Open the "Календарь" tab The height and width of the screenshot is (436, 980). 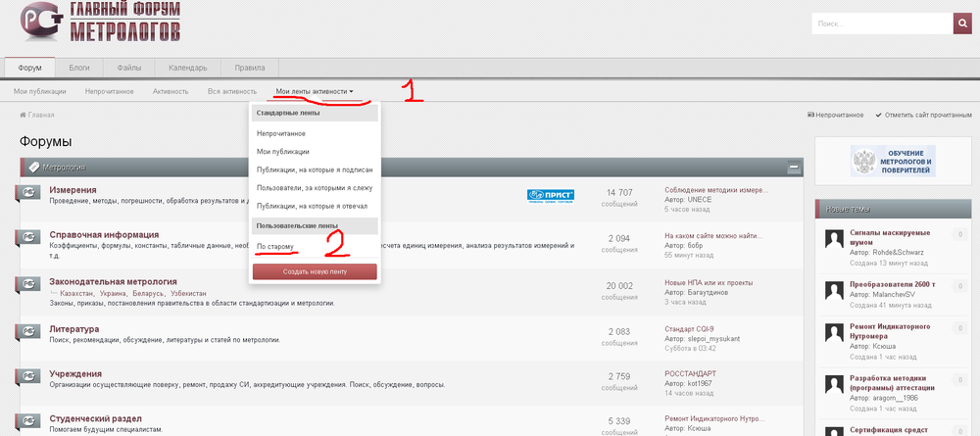(187, 68)
